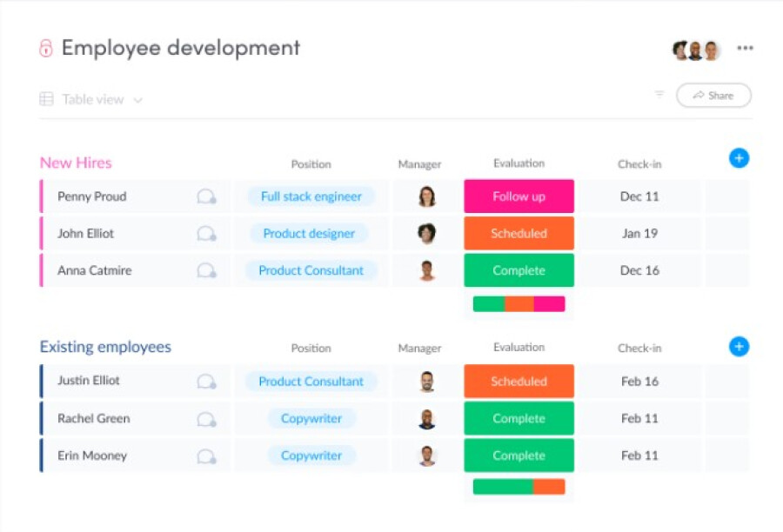Click Rachel Green's Copywriter tag
Image resolution: width=783 pixels, height=532 pixels.
point(311,419)
